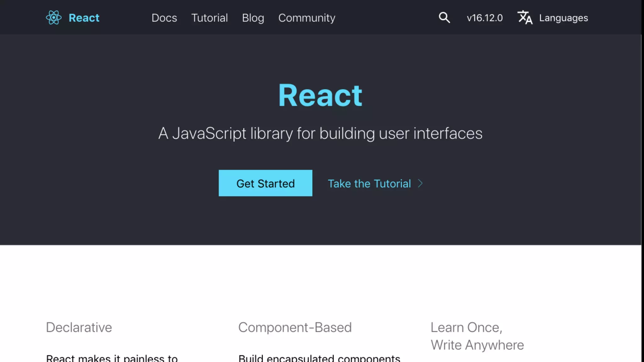Screen dimensions: 644x362
Task: Click the 'Build encapsulated components' paragraph text
Action: pos(319,358)
